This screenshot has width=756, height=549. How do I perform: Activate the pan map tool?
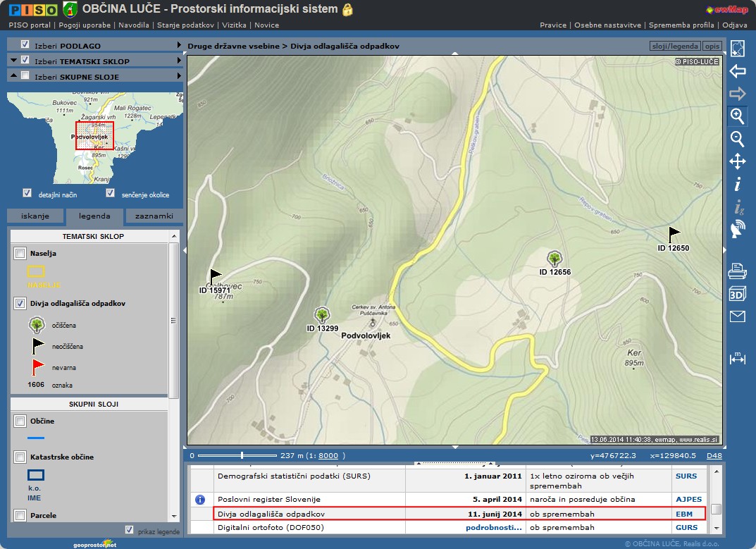coord(737,161)
